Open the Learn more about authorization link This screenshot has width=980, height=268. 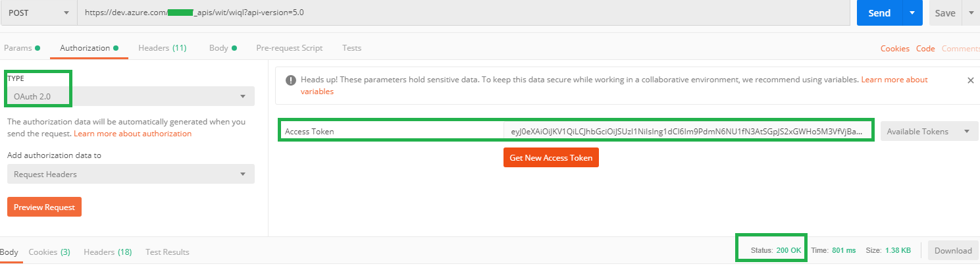point(132,134)
